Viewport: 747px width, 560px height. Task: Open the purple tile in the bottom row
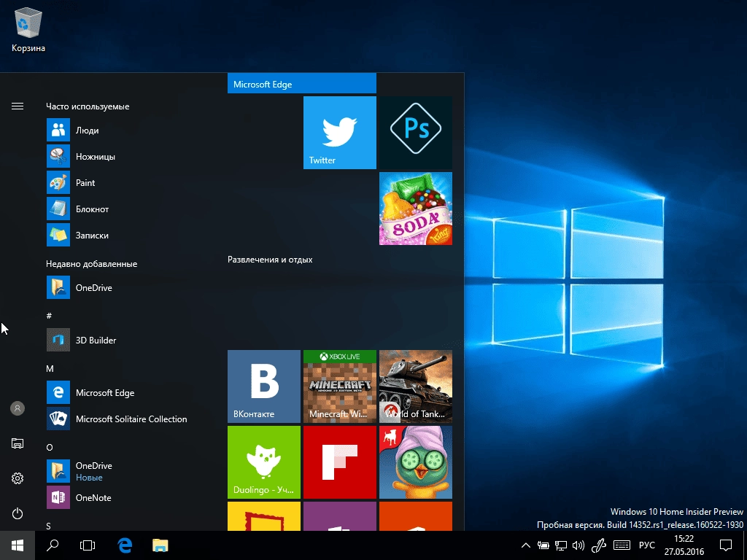(340, 516)
